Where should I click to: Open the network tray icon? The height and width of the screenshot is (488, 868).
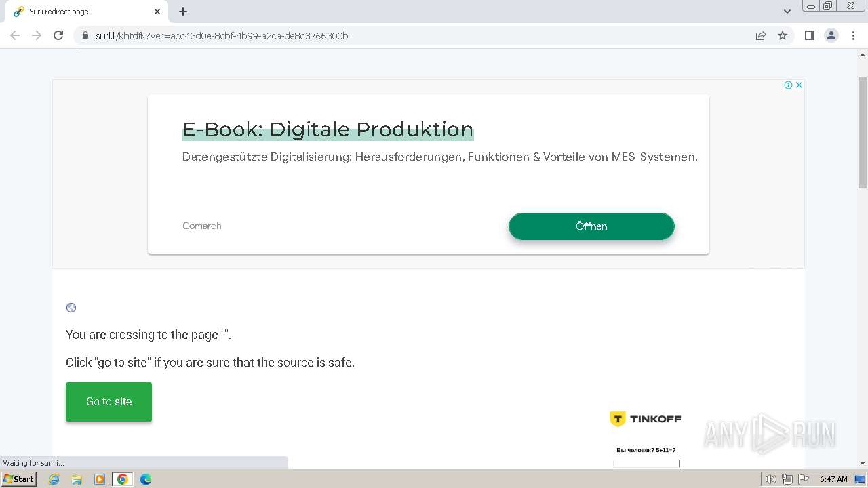click(787, 479)
